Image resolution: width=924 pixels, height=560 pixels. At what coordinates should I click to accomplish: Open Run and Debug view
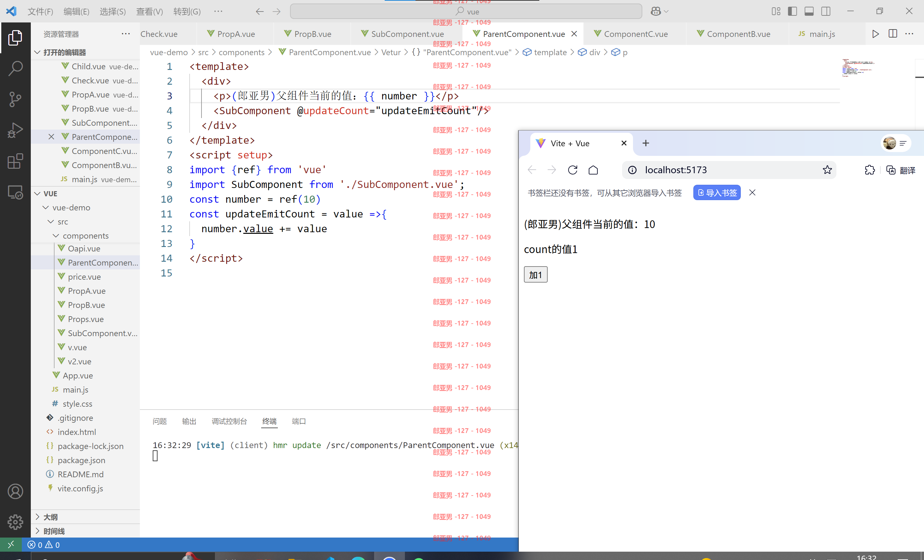coord(15,131)
